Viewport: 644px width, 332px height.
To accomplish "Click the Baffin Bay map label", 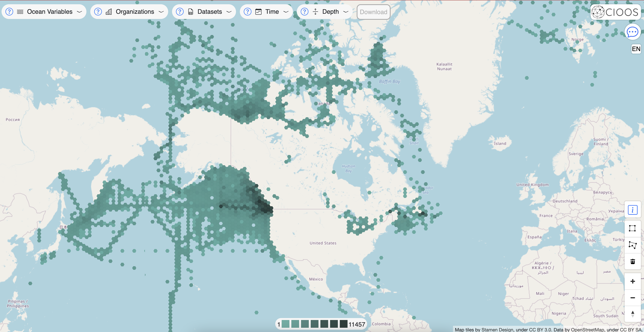I will [389, 81].
